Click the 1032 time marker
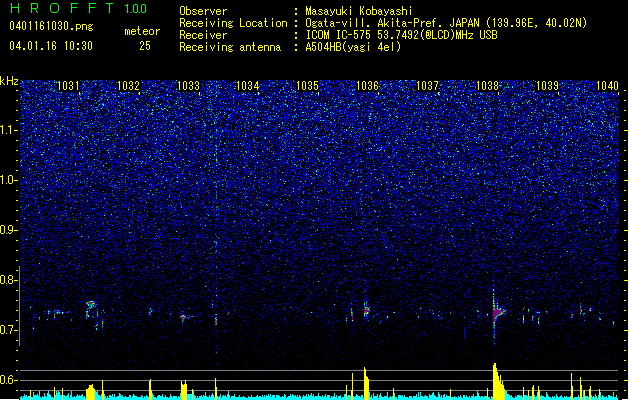 128,85
